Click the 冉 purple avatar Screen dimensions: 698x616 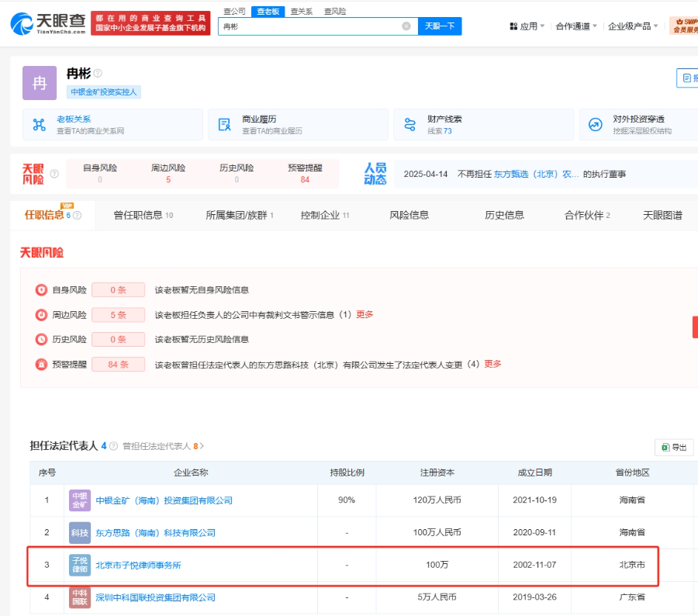click(x=40, y=83)
